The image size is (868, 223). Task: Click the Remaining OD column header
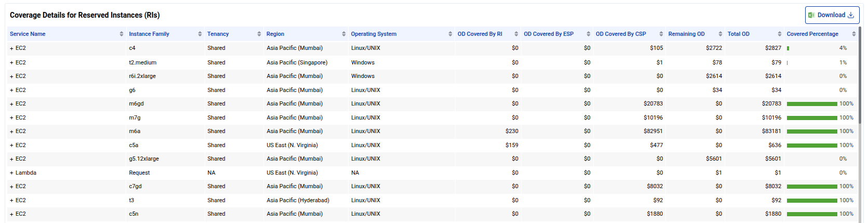pos(686,34)
